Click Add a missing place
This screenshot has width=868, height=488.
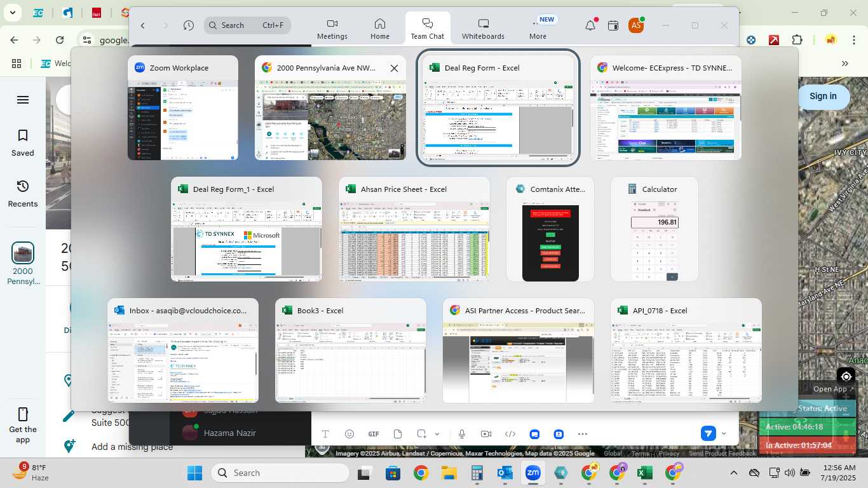(x=132, y=447)
